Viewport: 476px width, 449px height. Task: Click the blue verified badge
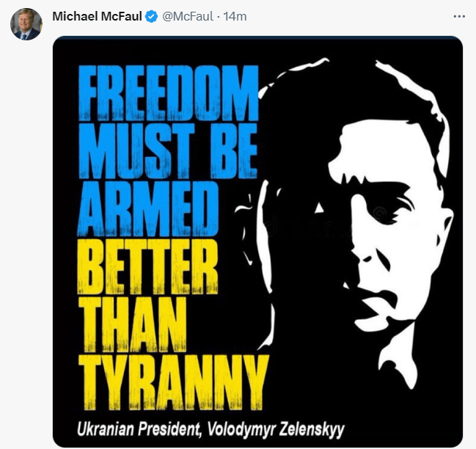[151, 15]
